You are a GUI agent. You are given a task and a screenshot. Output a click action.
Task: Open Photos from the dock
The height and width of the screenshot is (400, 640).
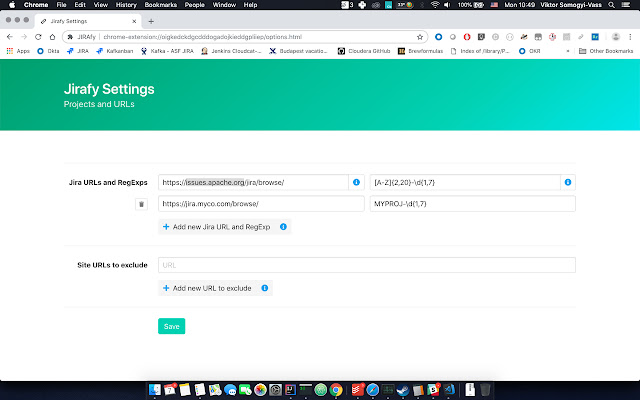(260, 390)
